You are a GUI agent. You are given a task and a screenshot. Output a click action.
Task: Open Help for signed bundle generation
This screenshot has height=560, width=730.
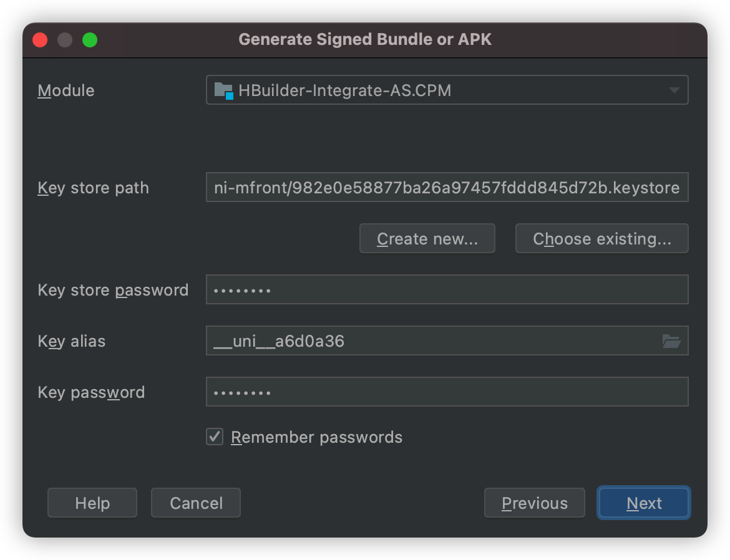92,503
